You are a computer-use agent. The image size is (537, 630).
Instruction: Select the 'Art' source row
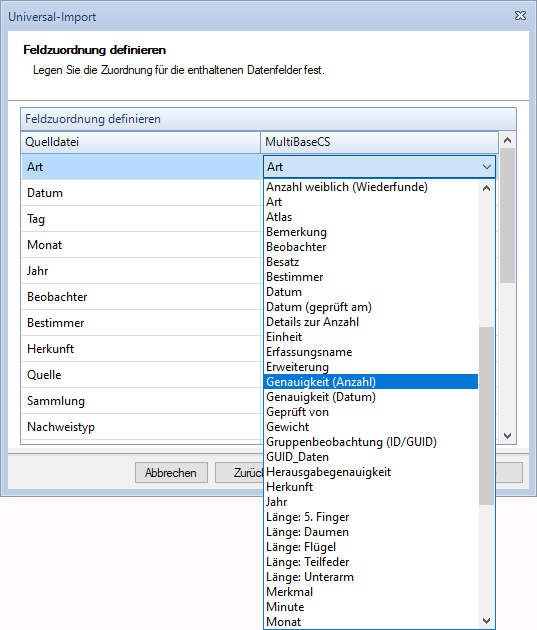click(x=141, y=167)
